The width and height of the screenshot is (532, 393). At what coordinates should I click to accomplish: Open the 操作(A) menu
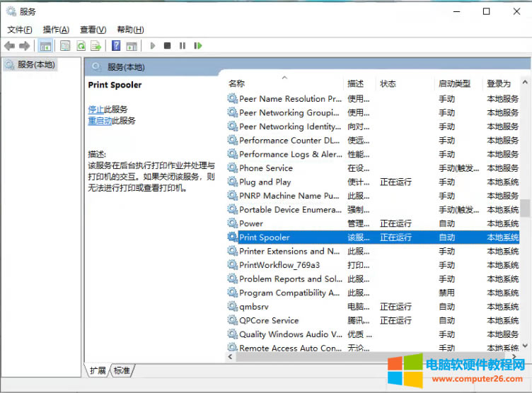[56, 30]
